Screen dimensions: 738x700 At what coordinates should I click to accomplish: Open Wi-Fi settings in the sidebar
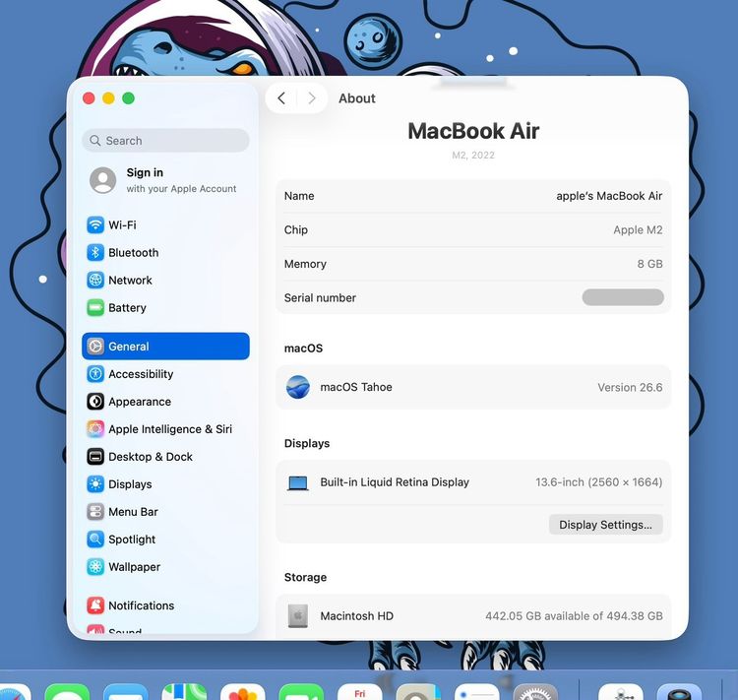165,225
